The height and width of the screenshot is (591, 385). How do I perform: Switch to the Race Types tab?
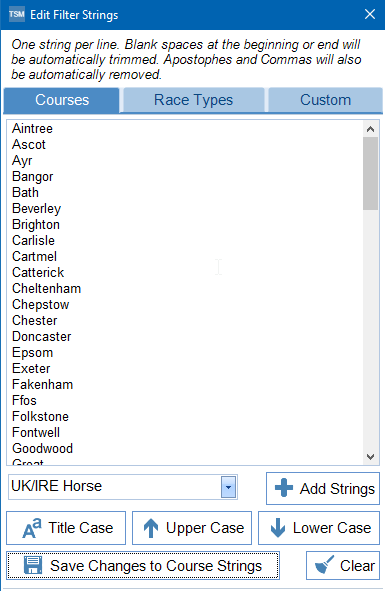point(193,100)
